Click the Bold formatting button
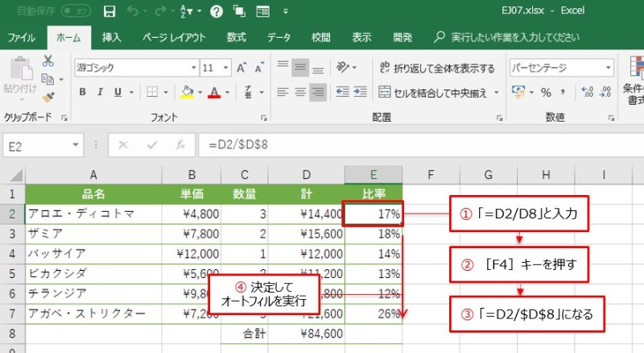The image size is (644, 353). coord(82,92)
